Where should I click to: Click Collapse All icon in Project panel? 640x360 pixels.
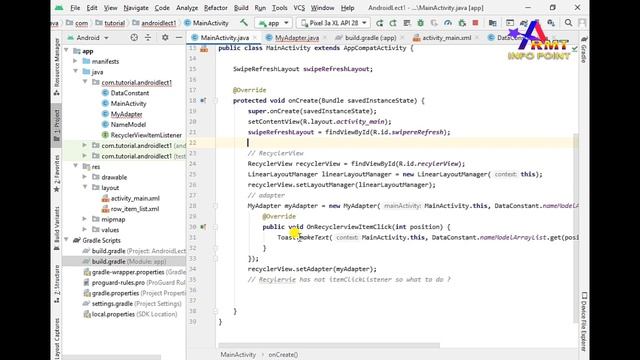(148, 38)
